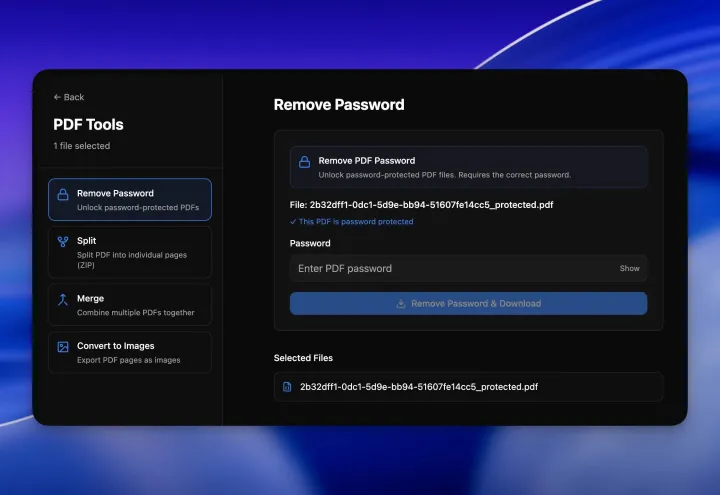Click the File: name text above password status
Image resolution: width=720 pixels, height=495 pixels.
pyautogui.click(x=421, y=205)
